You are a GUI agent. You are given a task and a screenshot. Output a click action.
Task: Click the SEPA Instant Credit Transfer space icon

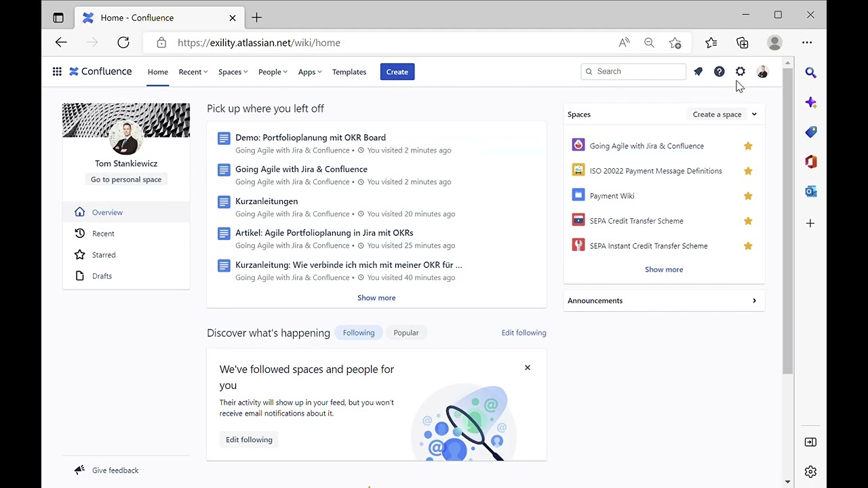coord(578,246)
